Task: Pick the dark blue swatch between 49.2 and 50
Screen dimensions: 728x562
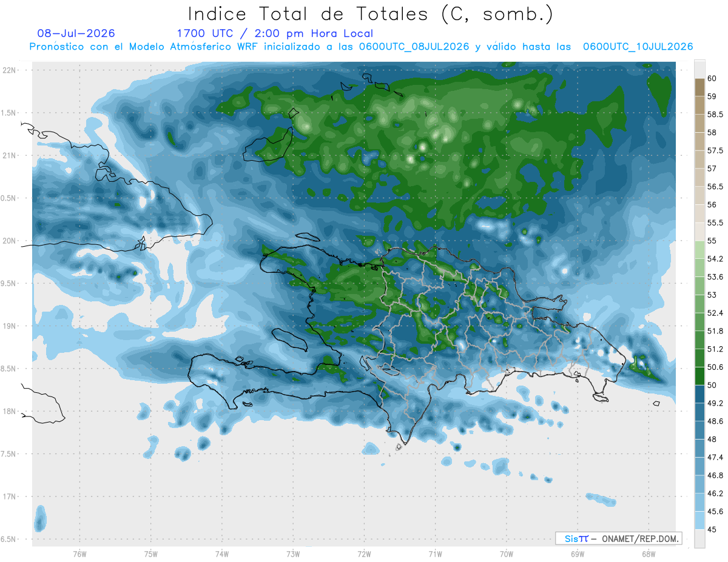Action: [x=699, y=395]
